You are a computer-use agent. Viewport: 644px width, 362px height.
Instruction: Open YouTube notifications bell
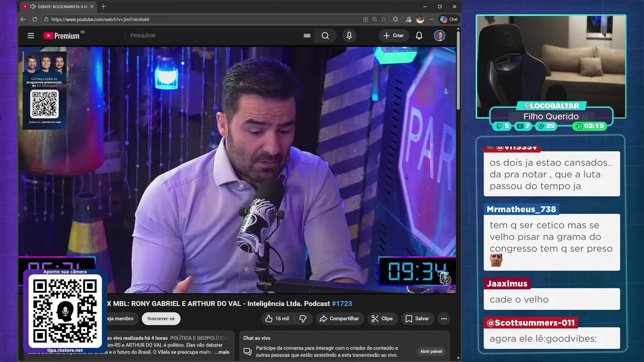coord(419,36)
